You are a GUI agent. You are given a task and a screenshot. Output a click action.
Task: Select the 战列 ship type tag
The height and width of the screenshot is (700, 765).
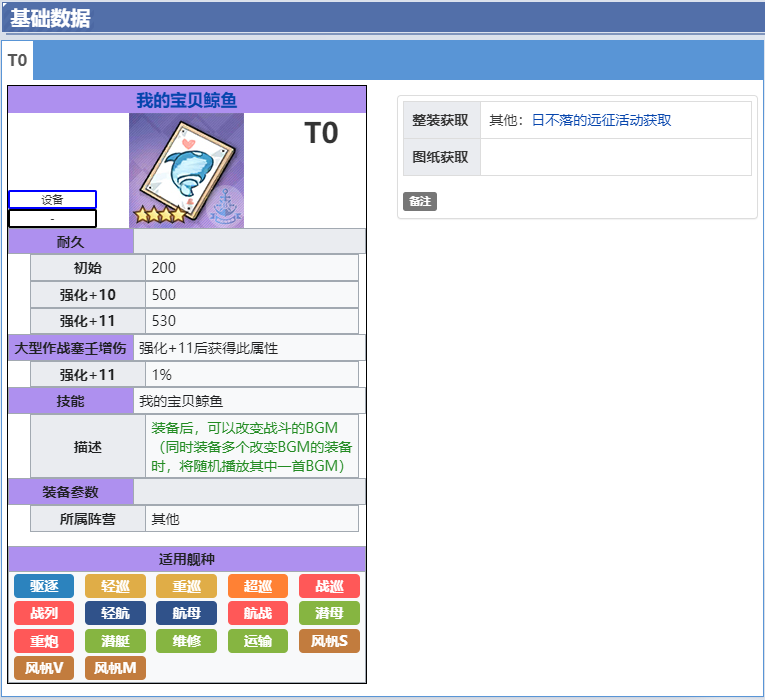coord(44,613)
